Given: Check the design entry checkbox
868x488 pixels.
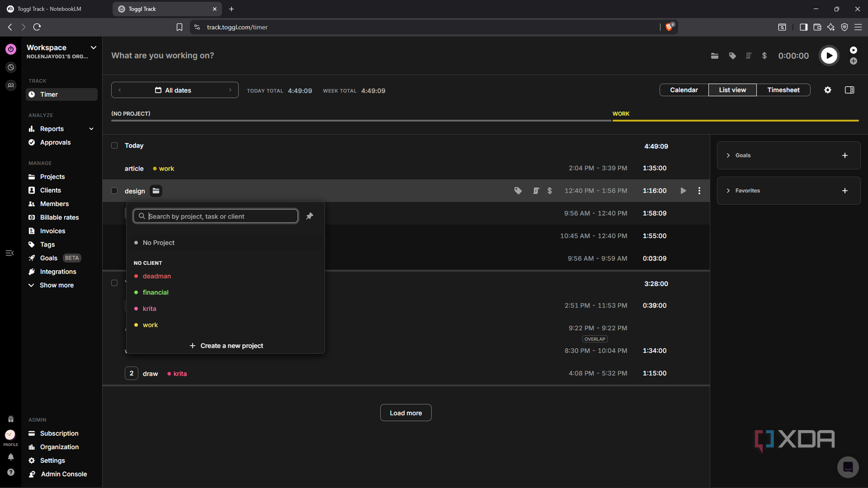Looking at the screenshot, I should (114, 191).
